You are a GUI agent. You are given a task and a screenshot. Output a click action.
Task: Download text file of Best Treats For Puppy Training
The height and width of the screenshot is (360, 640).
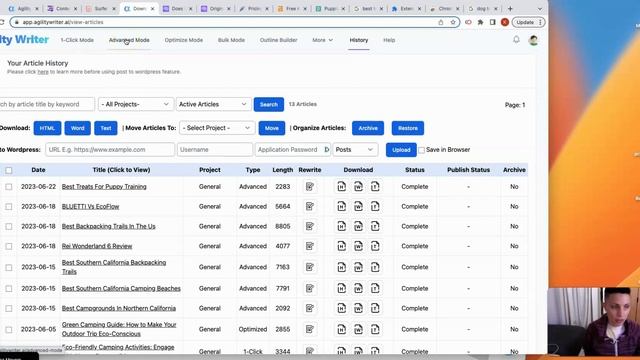tap(375, 187)
